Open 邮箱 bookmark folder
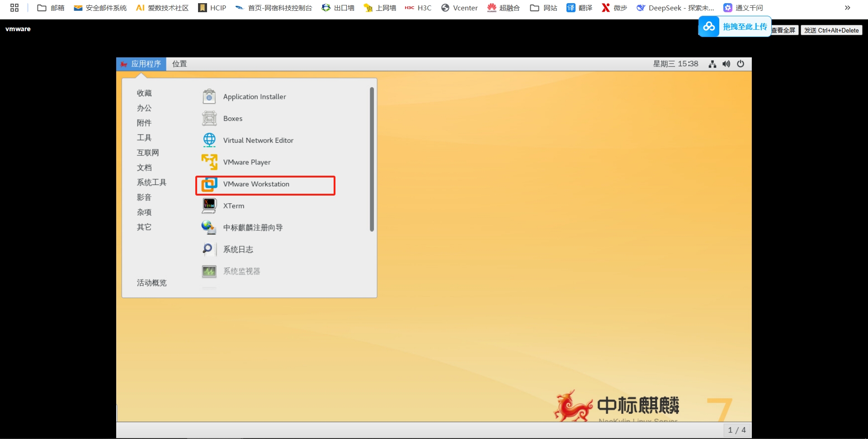Image resolution: width=868 pixels, height=439 pixels. (51, 8)
